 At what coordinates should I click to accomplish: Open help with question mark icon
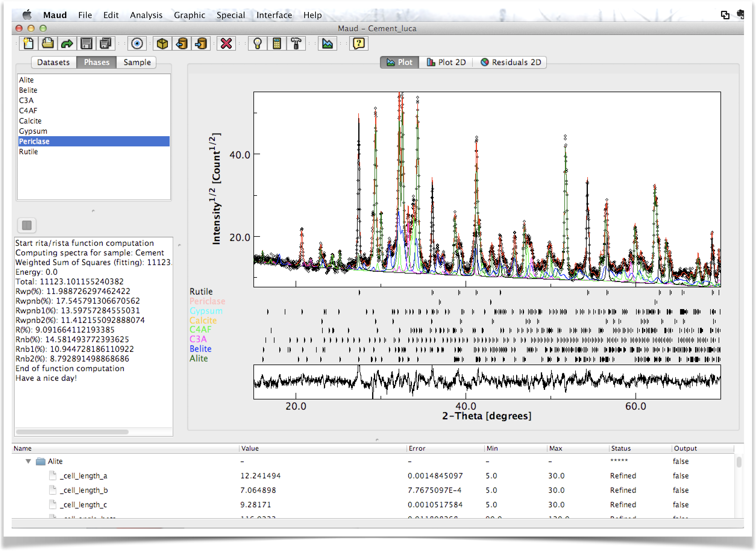pyautogui.click(x=359, y=44)
